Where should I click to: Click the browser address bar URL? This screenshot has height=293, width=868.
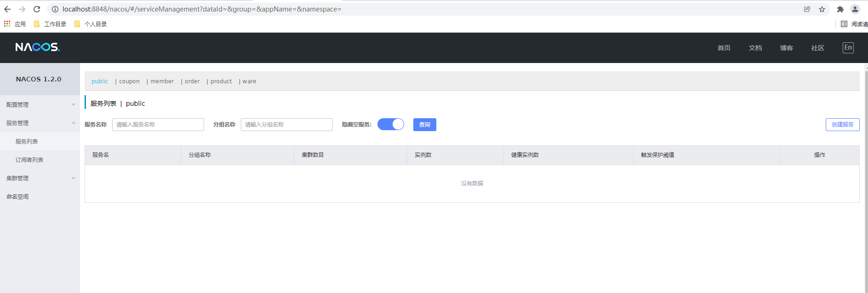(x=202, y=9)
